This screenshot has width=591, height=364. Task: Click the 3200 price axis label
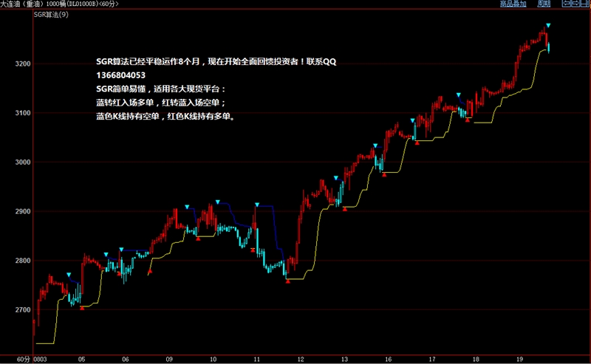(x=23, y=64)
